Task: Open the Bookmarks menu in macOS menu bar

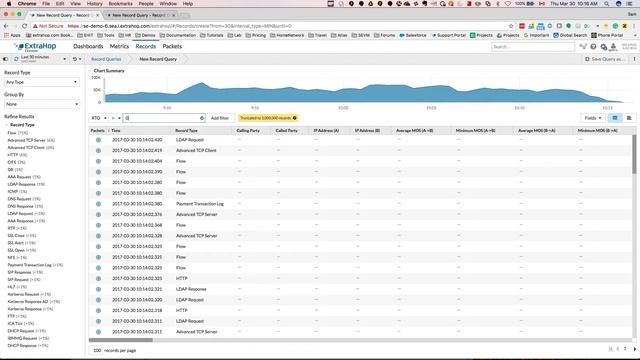Action: 120,4
